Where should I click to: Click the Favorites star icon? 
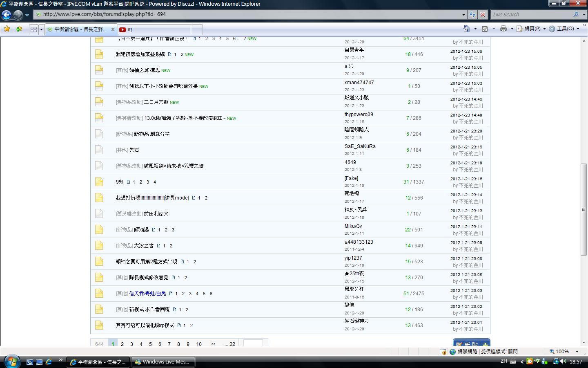pyautogui.click(x=7, y=29)
